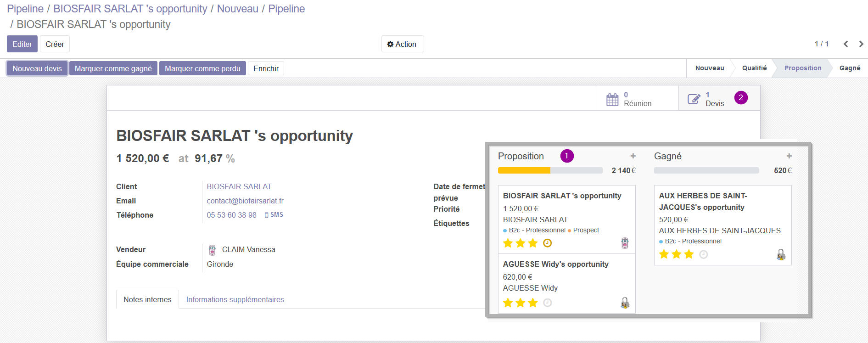Open Informations supplémentaires tab
The image size is (868, 343).
235,299
